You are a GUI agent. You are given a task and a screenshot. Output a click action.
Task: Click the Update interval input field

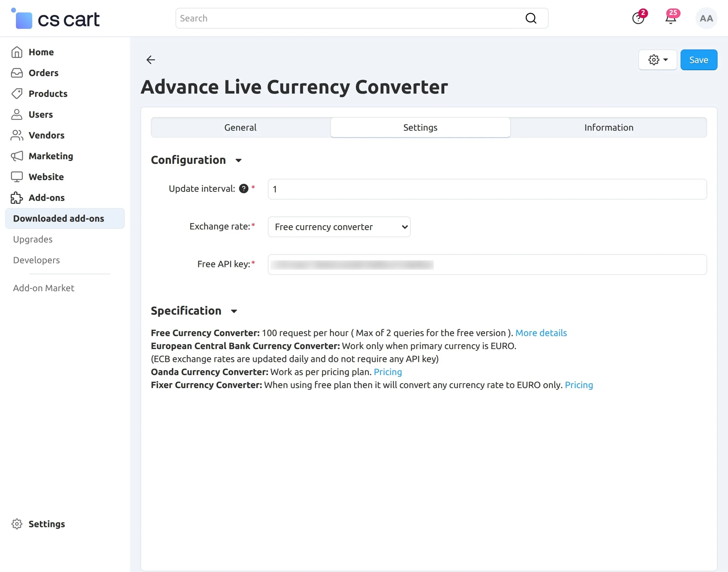pos(487,189)
